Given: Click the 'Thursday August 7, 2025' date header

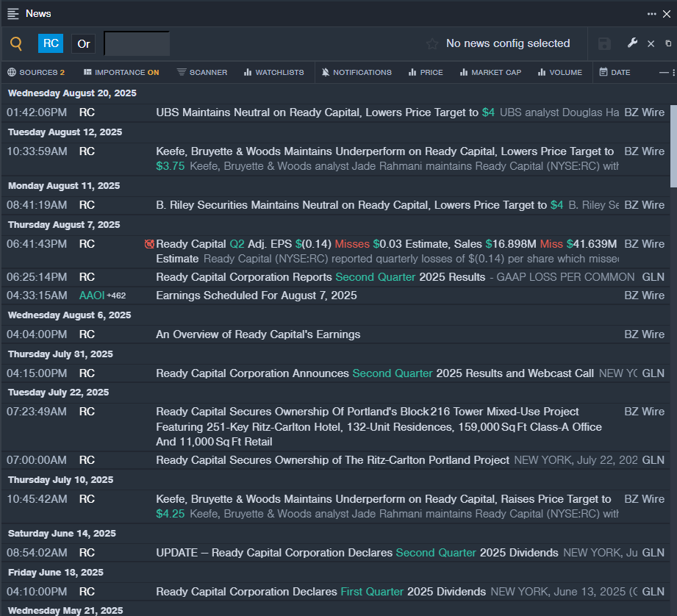Looking at the screenshot, I should click(x=64, y=224).
